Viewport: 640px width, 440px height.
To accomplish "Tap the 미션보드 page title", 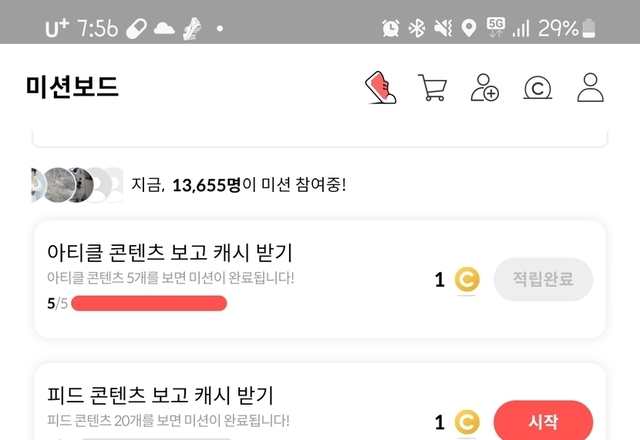I will tap(72, 87).
